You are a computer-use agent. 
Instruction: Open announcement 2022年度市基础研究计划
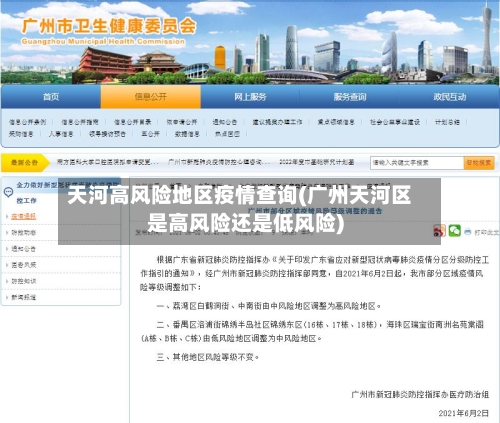coord(317,162)
